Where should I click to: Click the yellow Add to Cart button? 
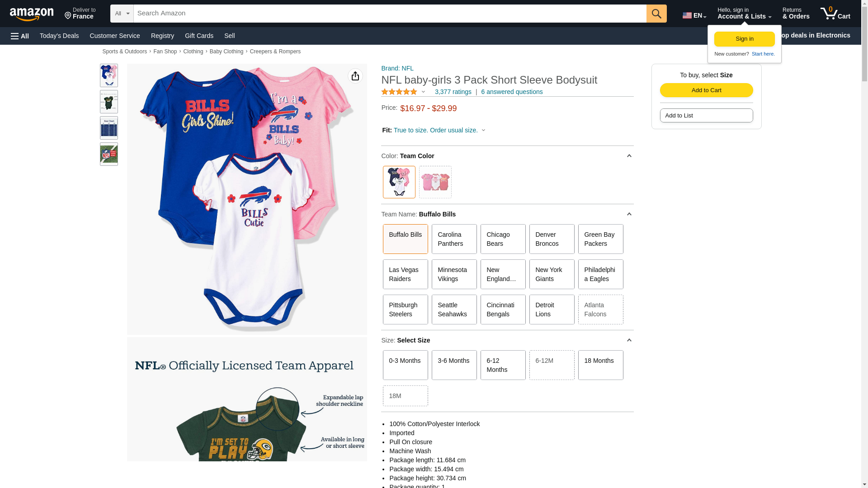click(706, 90)
